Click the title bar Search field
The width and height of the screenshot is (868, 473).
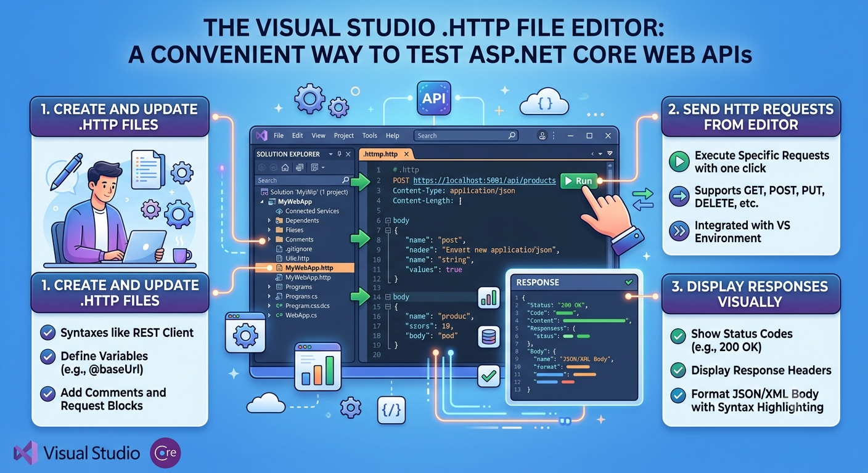[466, 135]
